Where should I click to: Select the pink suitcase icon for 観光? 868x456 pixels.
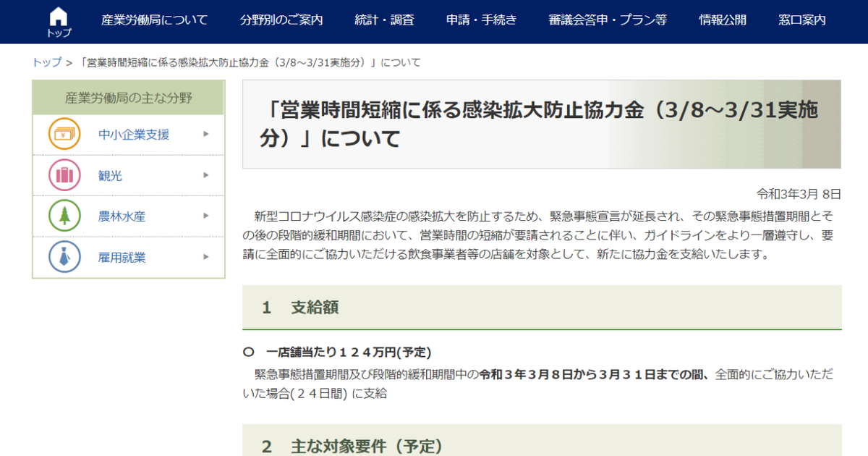[64, 175]
